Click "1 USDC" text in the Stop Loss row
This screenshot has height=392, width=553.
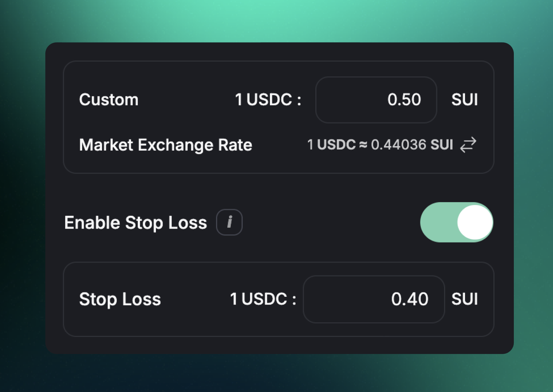coord(259,299)
